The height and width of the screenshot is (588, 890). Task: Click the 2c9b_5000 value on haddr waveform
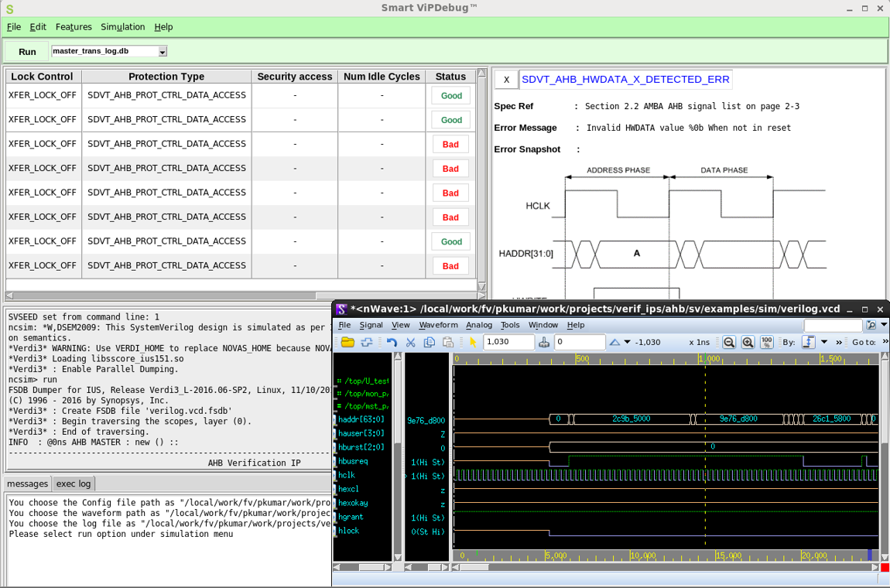coord(632,419)
